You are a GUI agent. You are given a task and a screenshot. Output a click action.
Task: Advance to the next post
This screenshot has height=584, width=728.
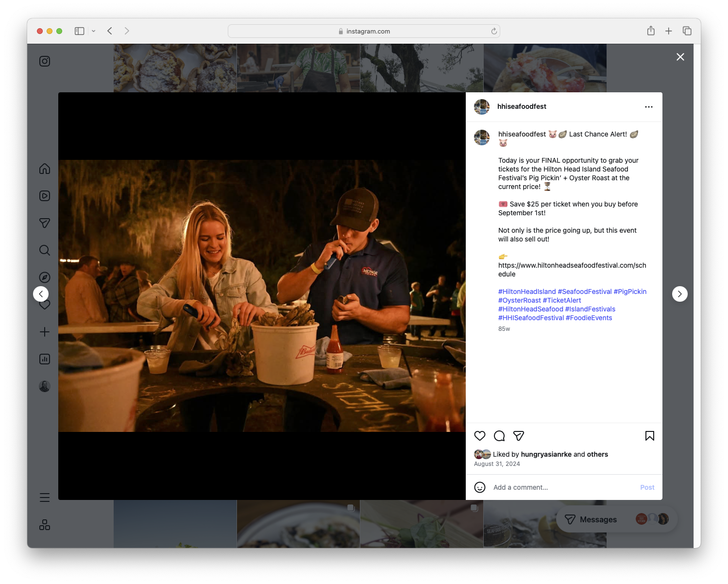coord(680,294)
